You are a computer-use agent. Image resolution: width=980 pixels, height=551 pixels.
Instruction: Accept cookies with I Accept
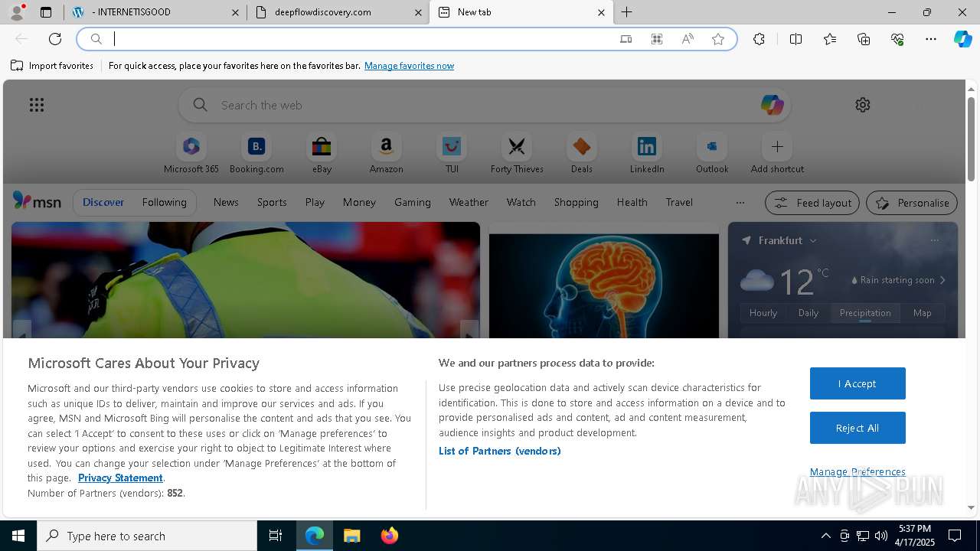tap(857, 383)
